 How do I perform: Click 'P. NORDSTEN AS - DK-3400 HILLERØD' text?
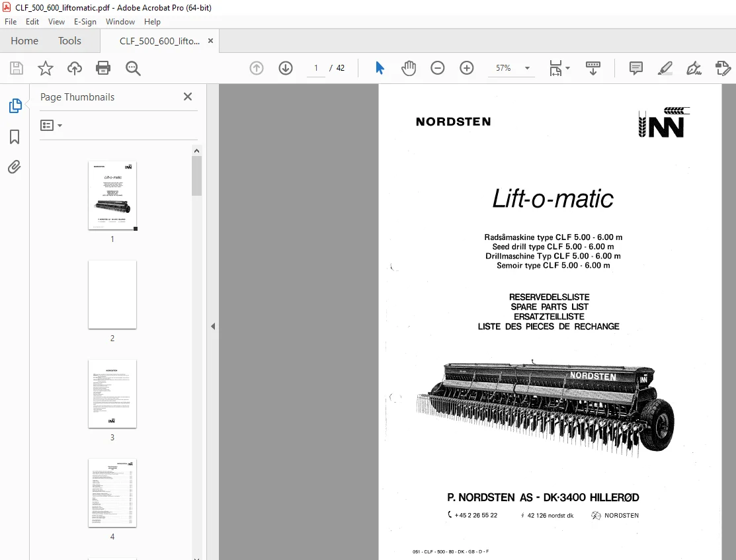coord(543,497)
